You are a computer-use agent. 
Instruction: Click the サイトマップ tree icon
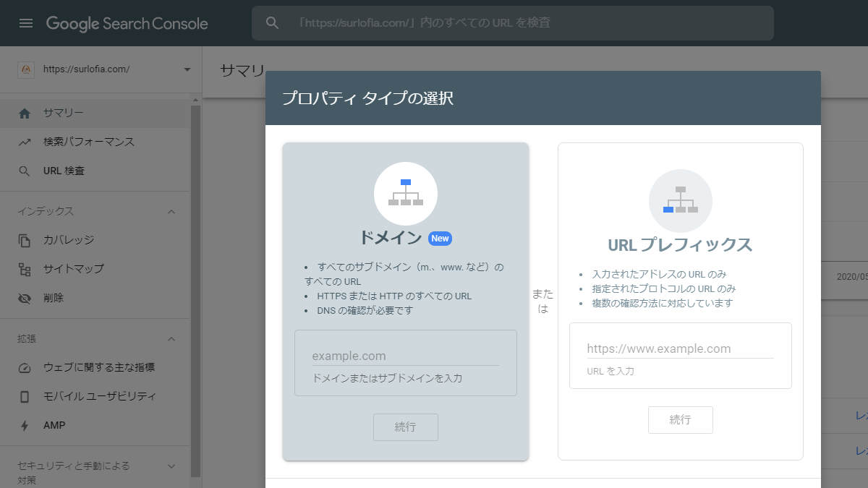coord(25,269)
